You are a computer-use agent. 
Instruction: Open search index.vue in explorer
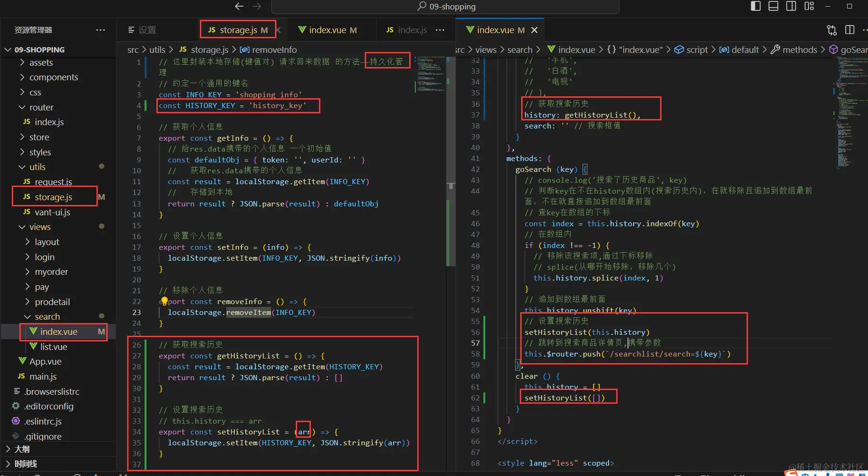tap(59, 331)
